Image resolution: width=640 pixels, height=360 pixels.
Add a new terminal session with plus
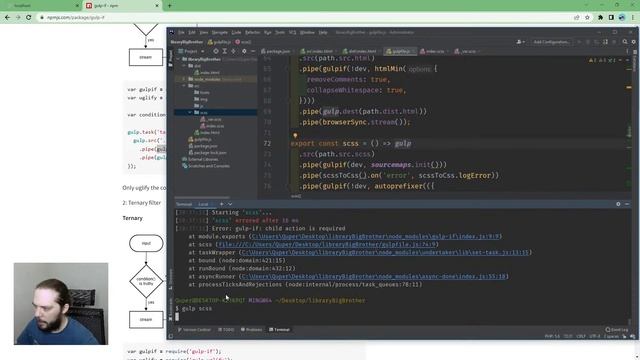tap(222, 204)
